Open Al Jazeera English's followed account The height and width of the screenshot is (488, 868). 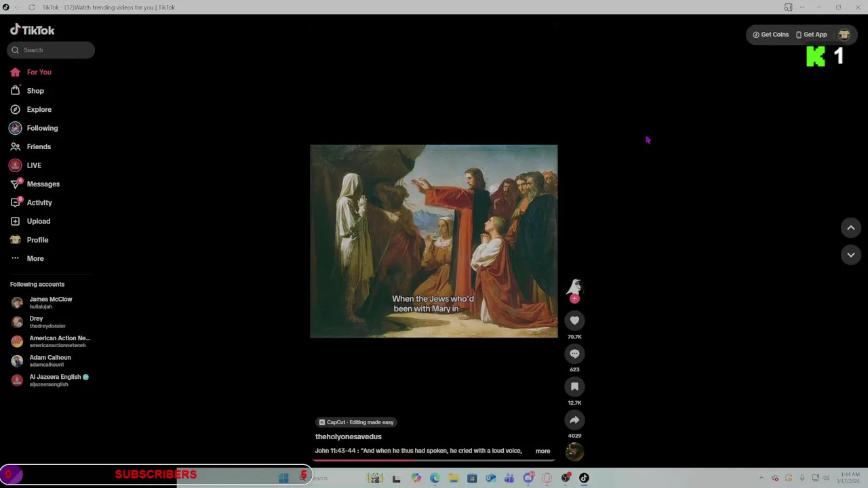50,380
